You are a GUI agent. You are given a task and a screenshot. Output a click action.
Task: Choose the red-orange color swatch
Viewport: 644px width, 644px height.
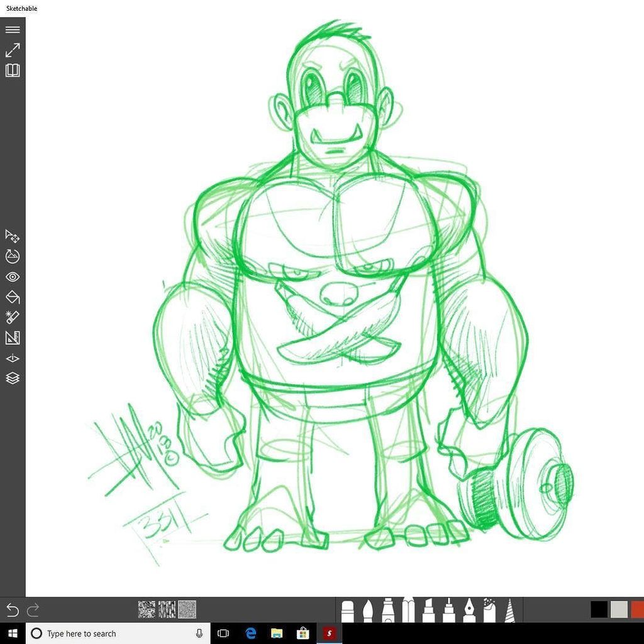coord(638,609)
